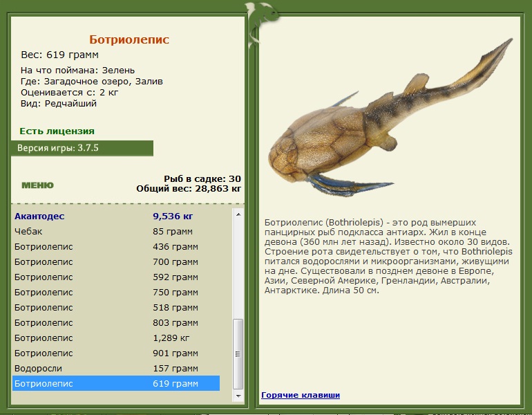Screen dimensions: 532x415
Task: Select Ботриолепис 750 грамм row
Action: click(x=116, y=293)
